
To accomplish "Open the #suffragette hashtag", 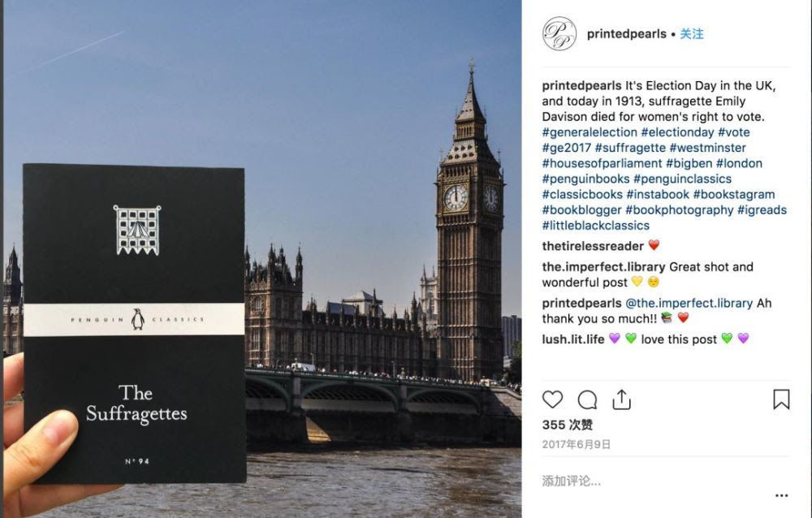I will pyautogui.click(x=630, y=148).
